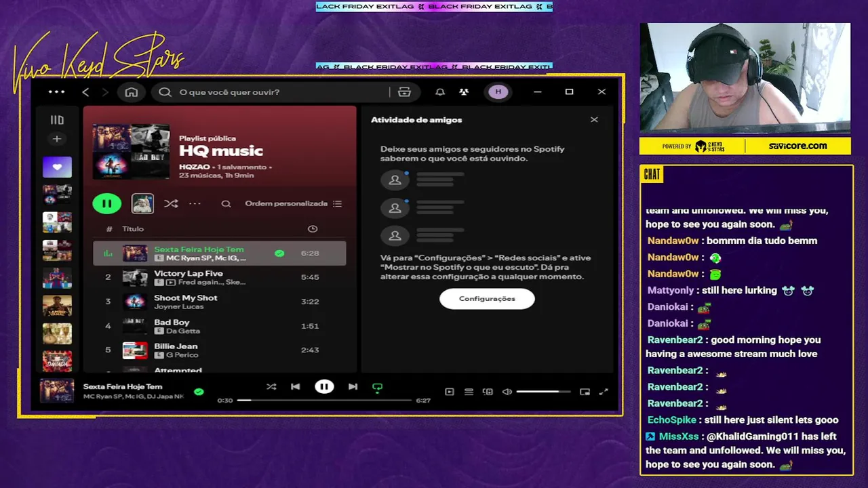
Task: Enter full screen with the expand arrows icon
Action: pos(604,392)
